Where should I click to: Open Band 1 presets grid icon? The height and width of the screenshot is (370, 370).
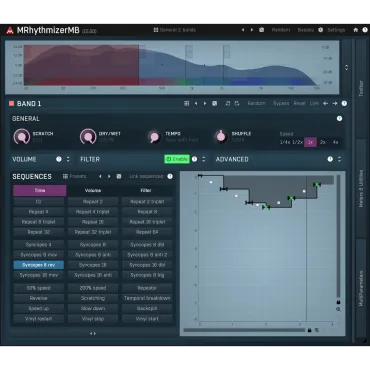[x=187, y=104]
